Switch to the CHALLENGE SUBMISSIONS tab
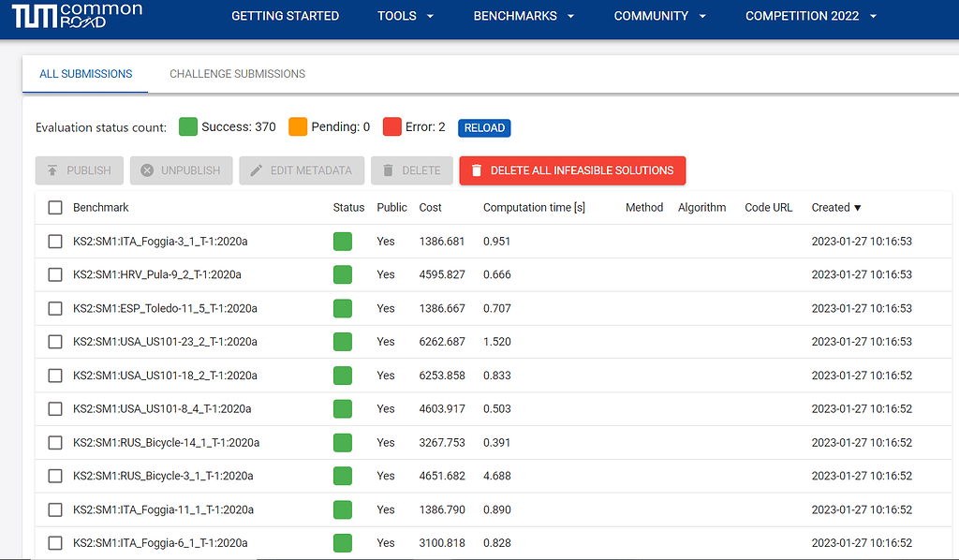The width and height of the screenshot is (959, 560). coord(237,73)
